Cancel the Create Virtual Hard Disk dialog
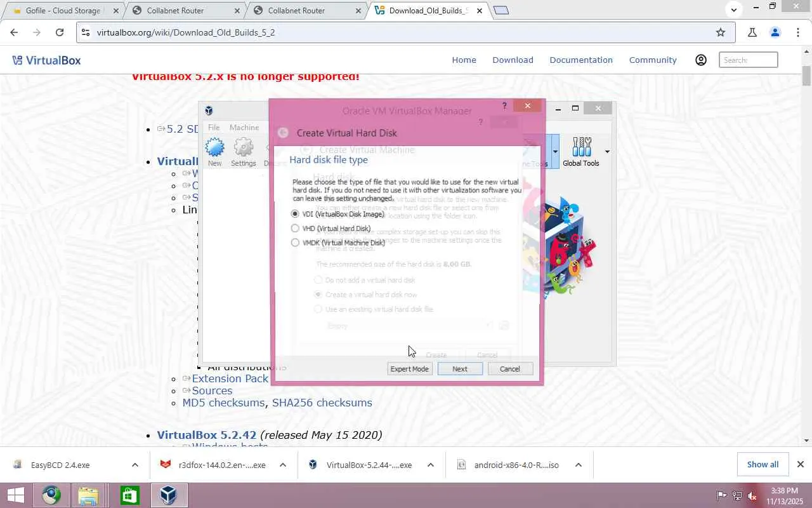The height and width of the screenshot is (508, 812). [x=510, y=369]
